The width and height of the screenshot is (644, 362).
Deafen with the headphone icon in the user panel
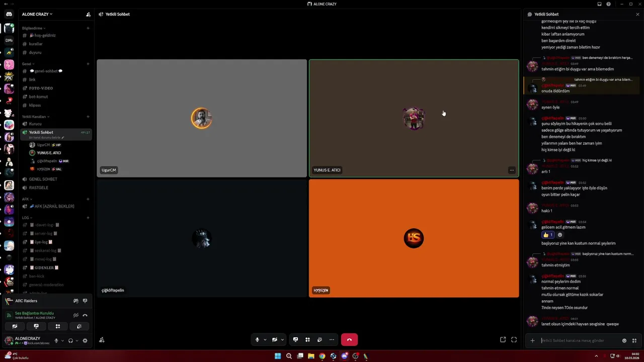point(70,340)
